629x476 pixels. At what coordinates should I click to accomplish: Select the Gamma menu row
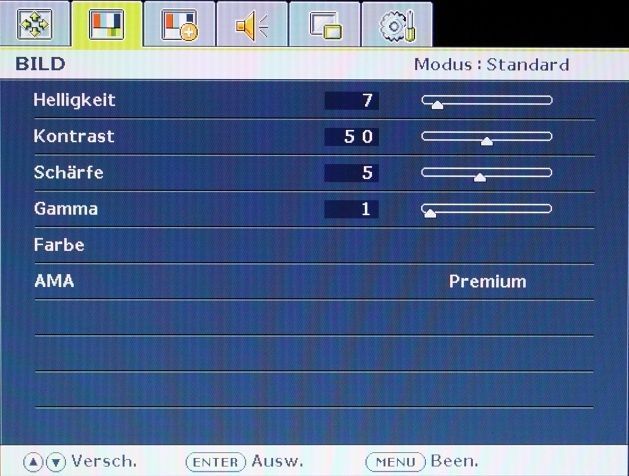pyautogui.click(x=314, y=209)
